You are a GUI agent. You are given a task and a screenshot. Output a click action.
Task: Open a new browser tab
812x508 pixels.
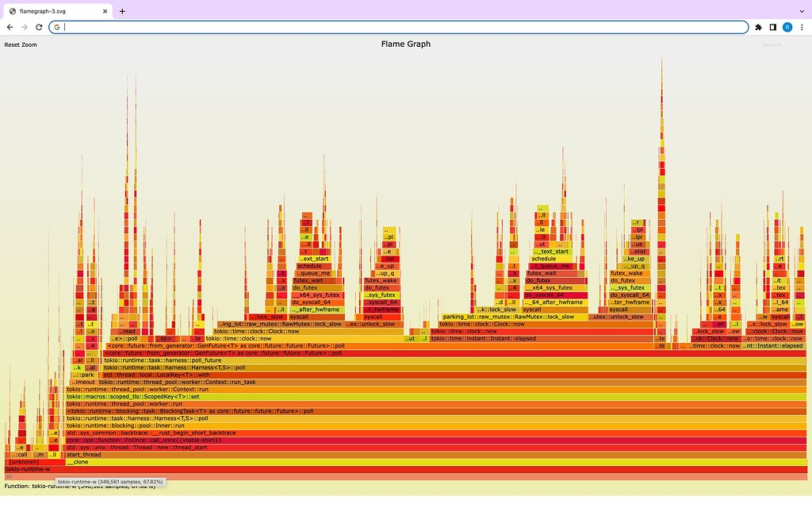pos(122,11)
